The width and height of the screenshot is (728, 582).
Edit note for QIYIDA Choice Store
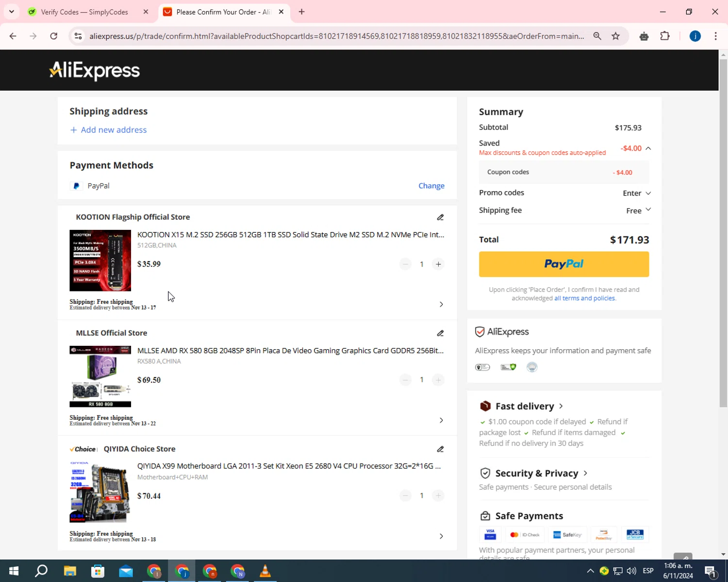[x=440, y=449]
